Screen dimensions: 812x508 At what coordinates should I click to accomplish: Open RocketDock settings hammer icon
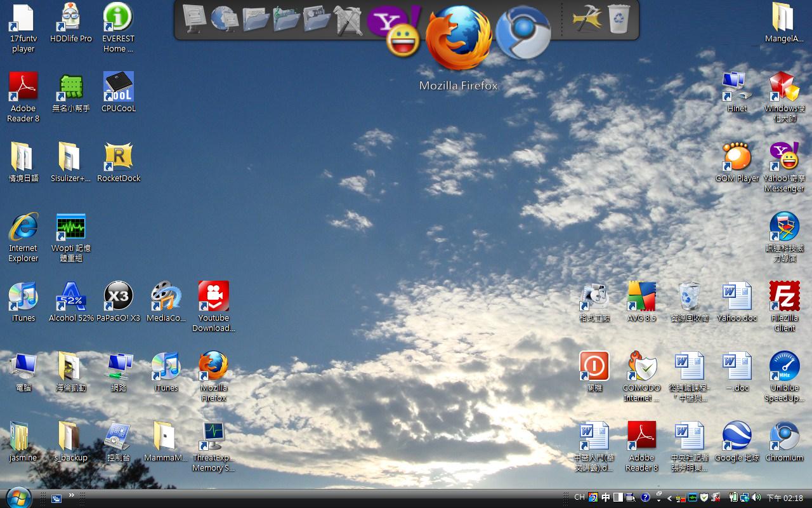point(587,18)
